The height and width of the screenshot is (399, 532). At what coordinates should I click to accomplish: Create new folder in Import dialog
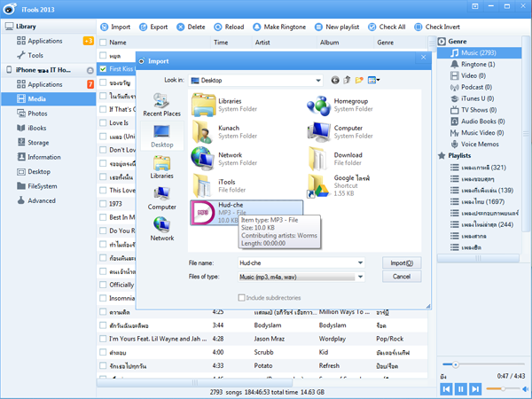tap(359, 80)
